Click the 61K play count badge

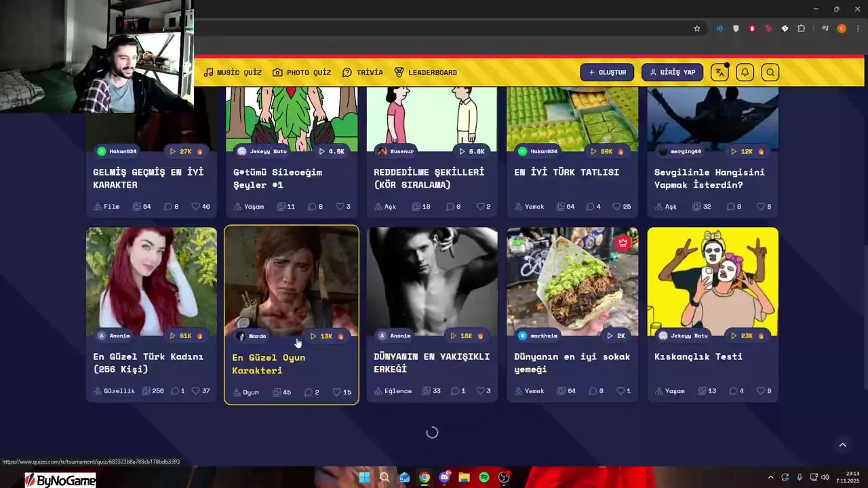pos(186,335)
